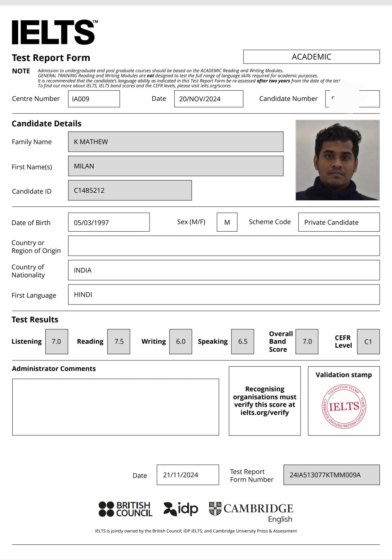The image size is (392, 560).
Task: Click the "Reading" label
Action: pos(90,342)
